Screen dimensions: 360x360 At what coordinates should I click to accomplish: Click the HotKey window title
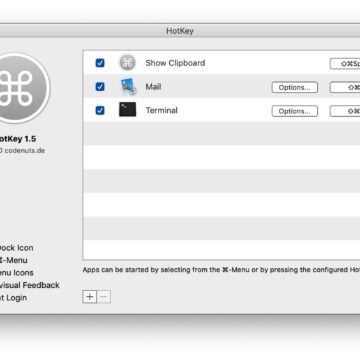tap(180, 31)
